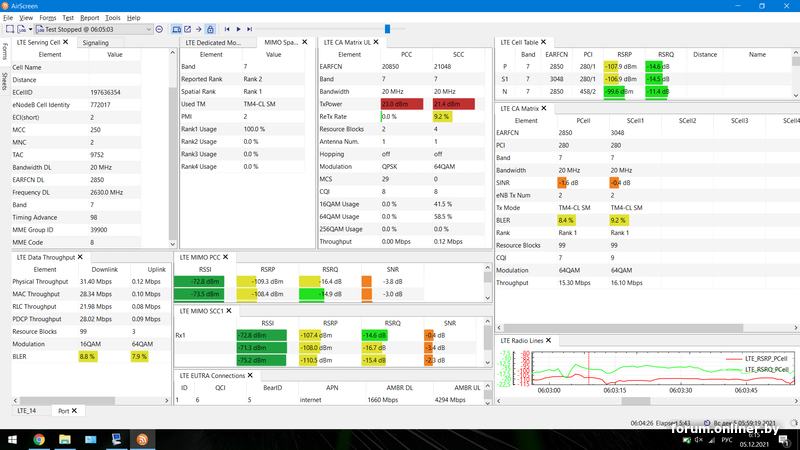This screenshot has width=800, height=450.
Task: Skip to the end of the log
Action: click(x=250, y=30)
